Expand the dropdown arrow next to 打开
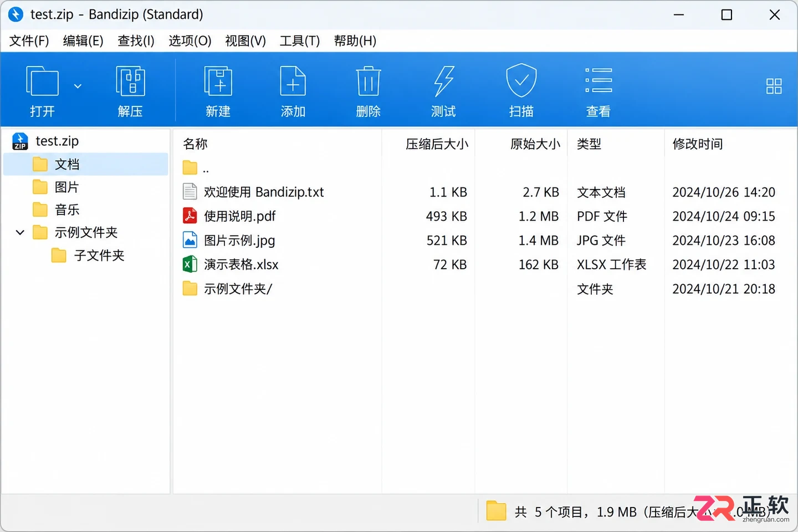798x532 pixels. coord(78,86)
